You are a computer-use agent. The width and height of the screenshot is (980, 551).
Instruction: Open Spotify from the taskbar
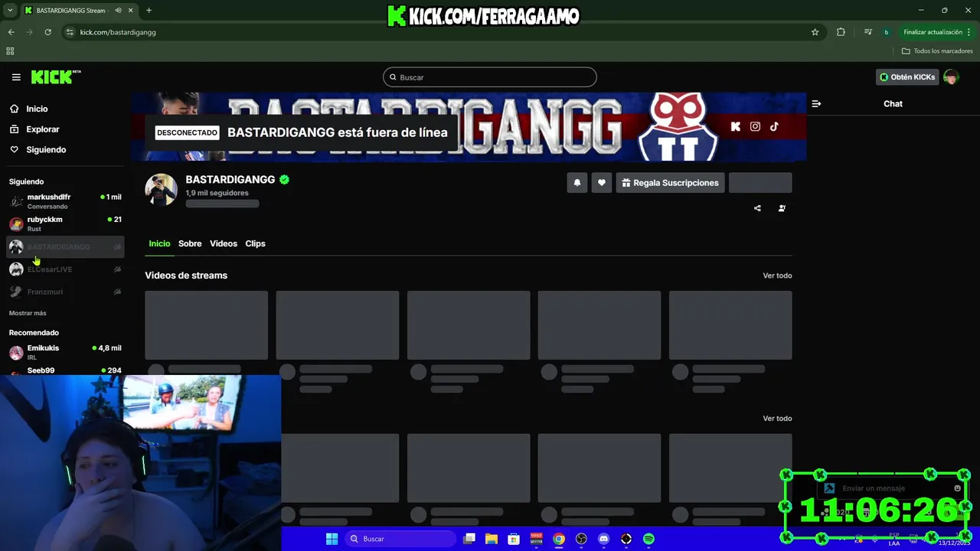point(648,539)
